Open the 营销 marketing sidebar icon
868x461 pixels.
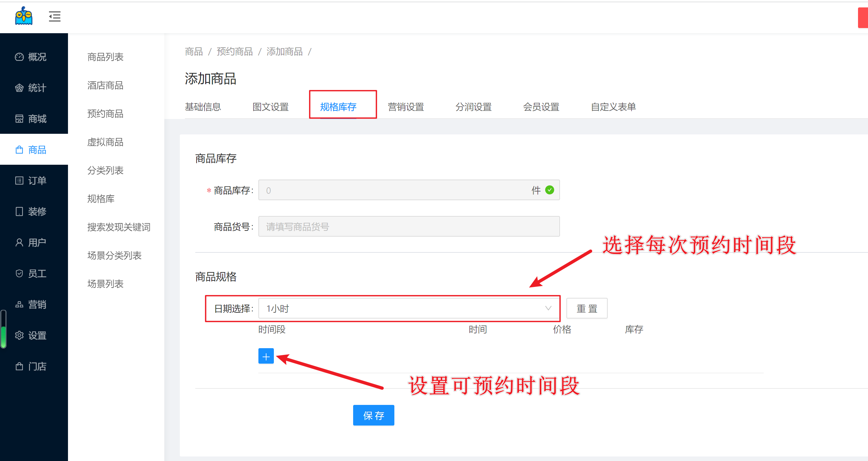click(x=19, y=305)
